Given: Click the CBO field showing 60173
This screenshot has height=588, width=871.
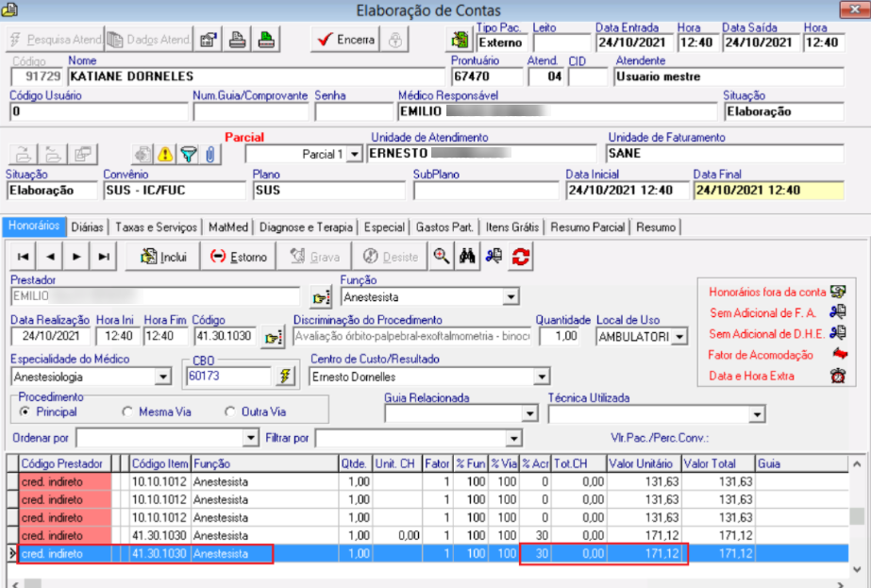Looking at the screenshot, I should coord(229,377).
